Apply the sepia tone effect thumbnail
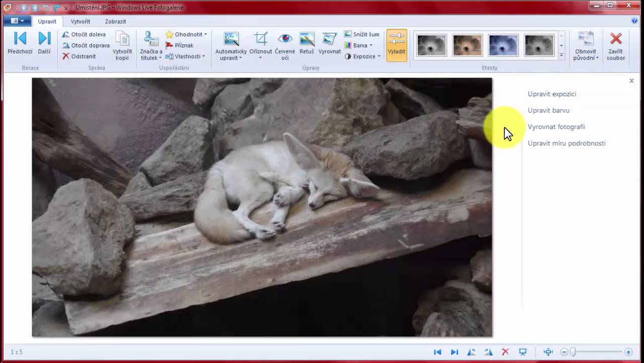The height and width of the screenshot is (363, 644). [x=467, y=45]
